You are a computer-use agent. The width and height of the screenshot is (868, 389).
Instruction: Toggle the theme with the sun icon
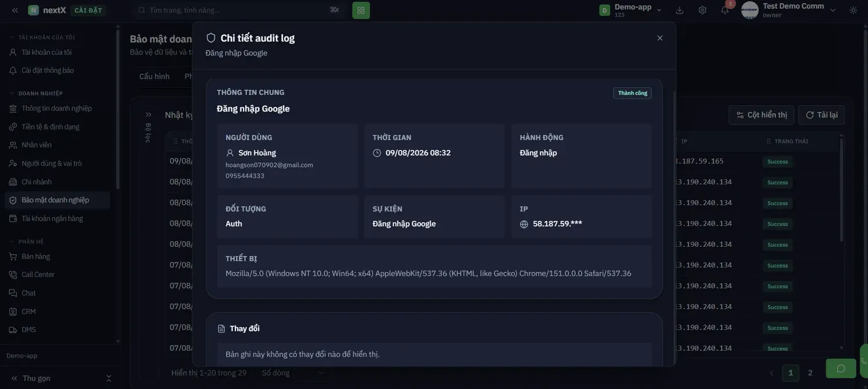854,10
